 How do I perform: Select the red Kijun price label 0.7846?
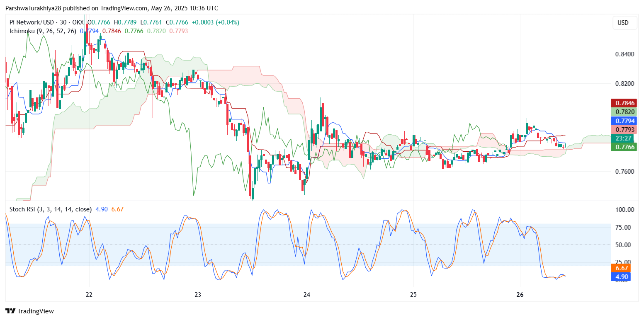pos(624,103)
